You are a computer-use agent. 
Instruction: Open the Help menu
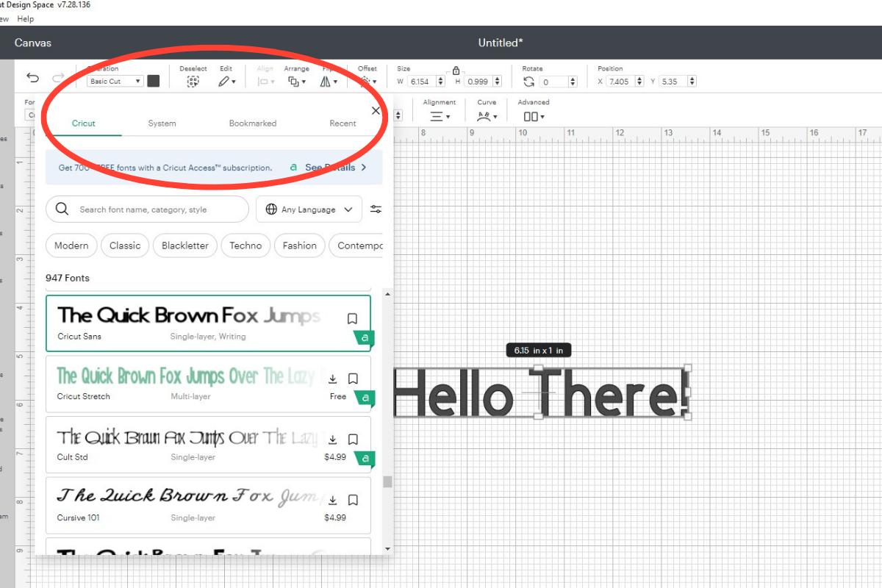click(26, 19)
